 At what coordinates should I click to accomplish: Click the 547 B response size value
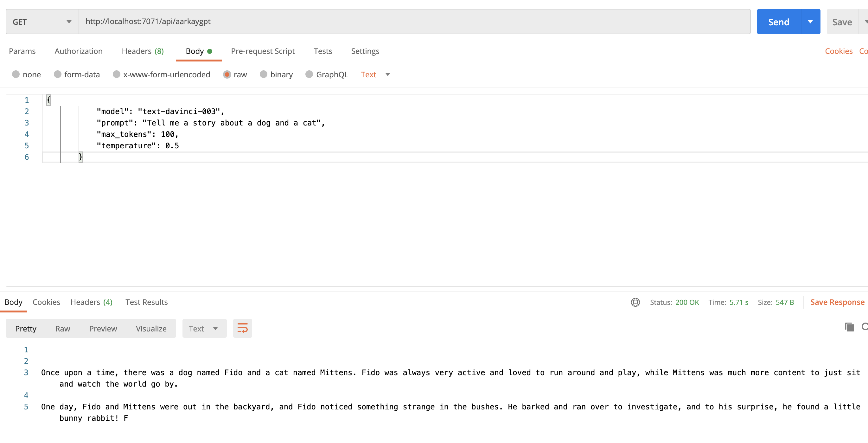(784, 302)
